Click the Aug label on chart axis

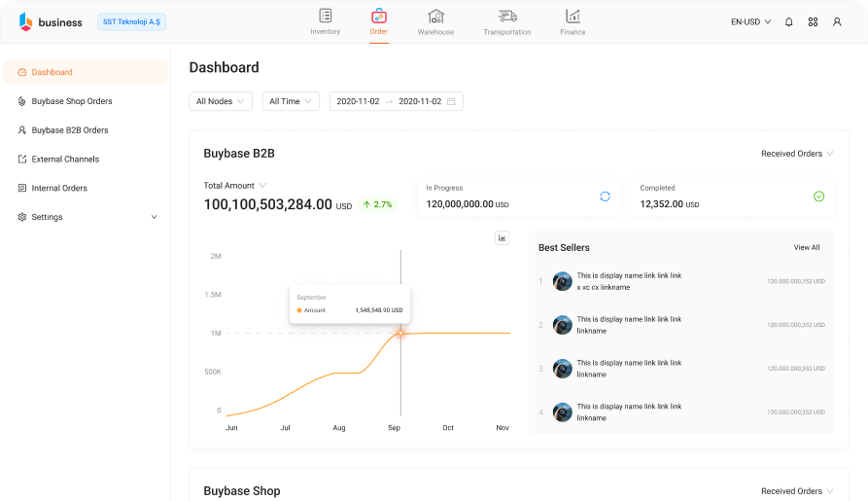tap(339, 428)
